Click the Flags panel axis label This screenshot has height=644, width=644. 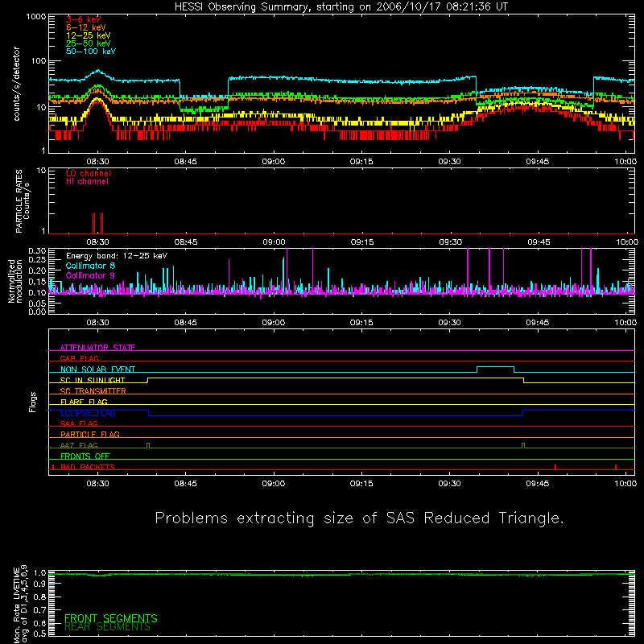32,402
